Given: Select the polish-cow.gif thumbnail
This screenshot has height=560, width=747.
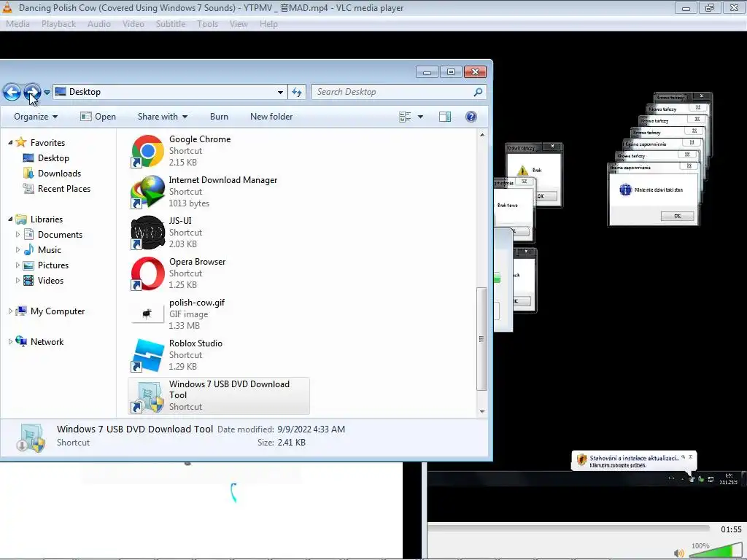Looking at the screenshot, I should 147,314.
